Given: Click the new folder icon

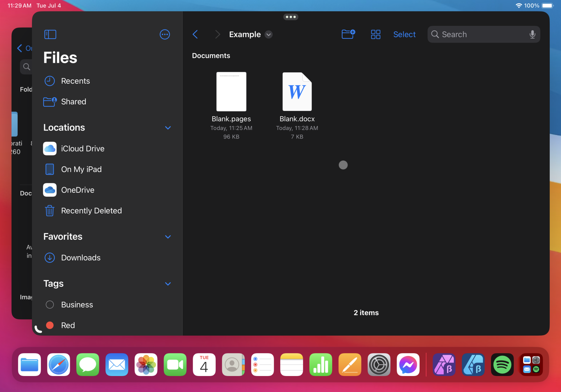Looking at the screenshot, I should click(348, 34).
